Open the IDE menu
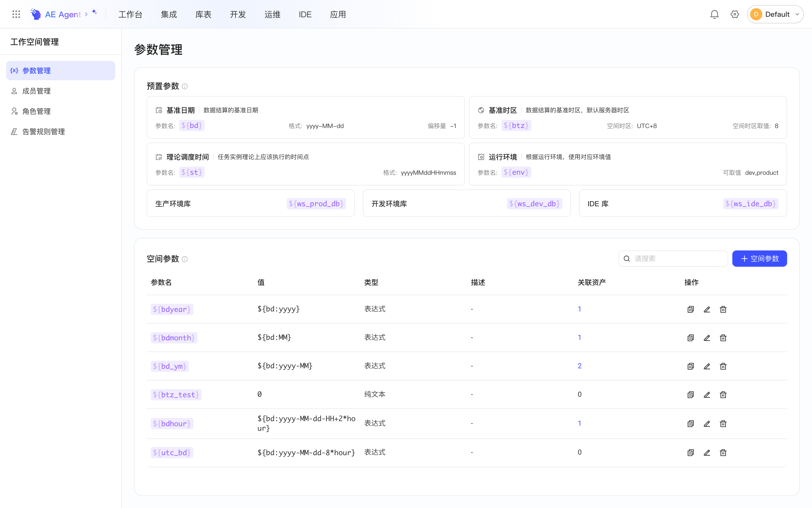Image resolution: width=812 pixels, height=508 pixels. pos(305,14)
